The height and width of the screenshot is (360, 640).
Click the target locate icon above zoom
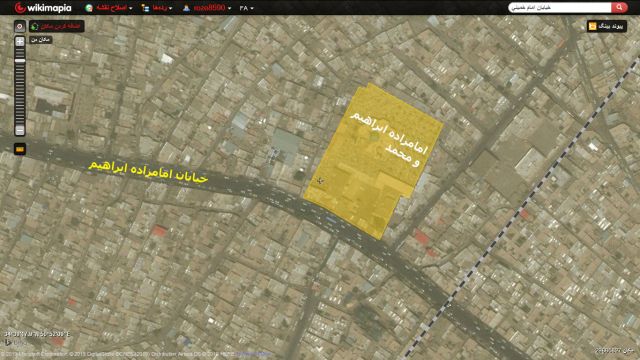20,26
